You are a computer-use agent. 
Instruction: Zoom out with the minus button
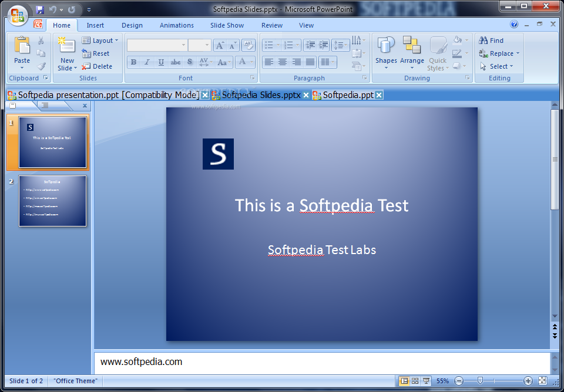coord(459,381)
